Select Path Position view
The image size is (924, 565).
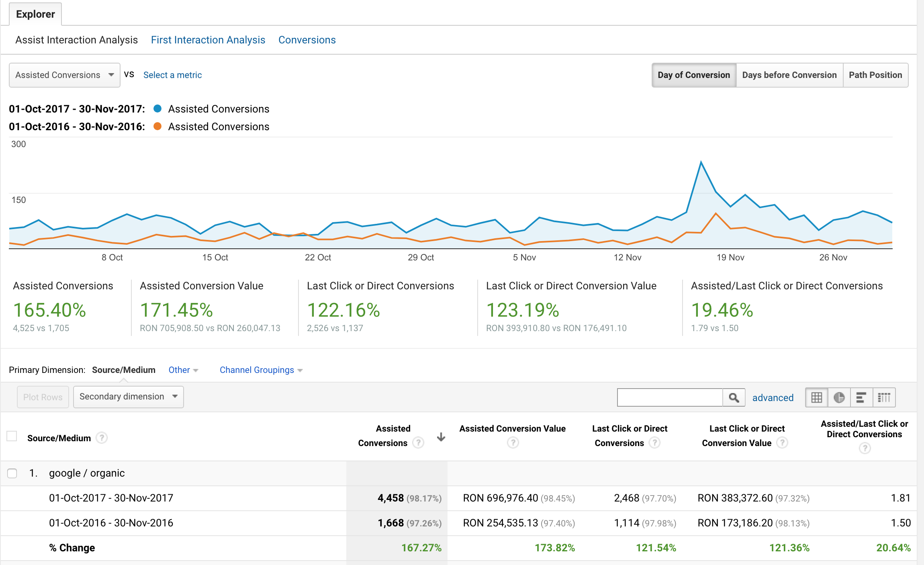click(x=875, y=75)
